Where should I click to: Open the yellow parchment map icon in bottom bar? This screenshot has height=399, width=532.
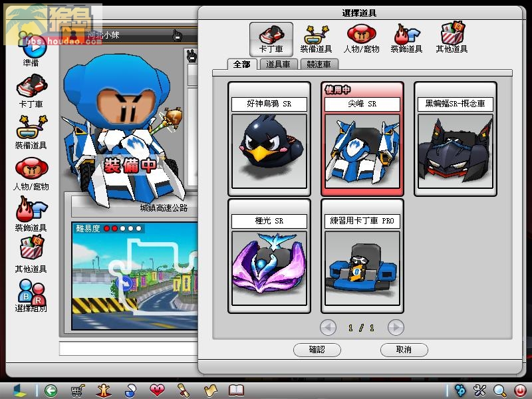210,391
